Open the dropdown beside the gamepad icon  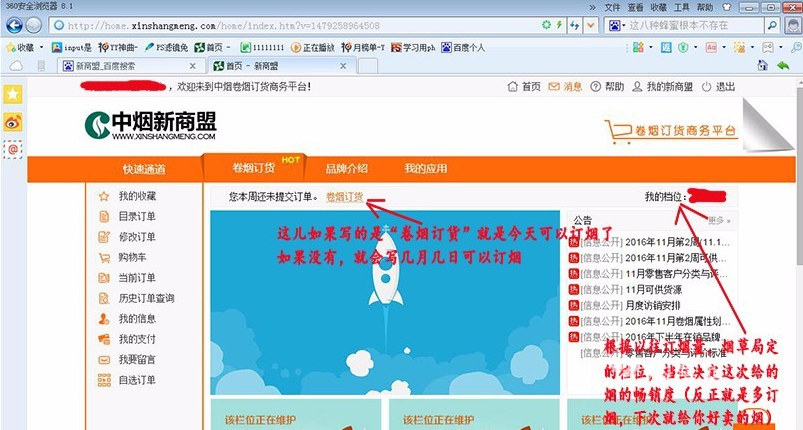click(780, 48)
